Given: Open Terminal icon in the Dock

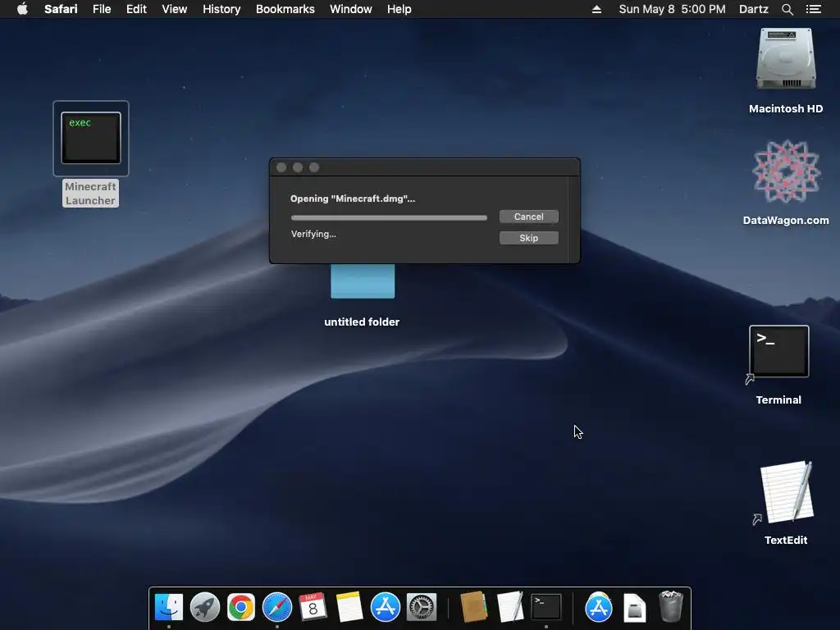Looking at the screenshot, I should (x=546, y=608).
